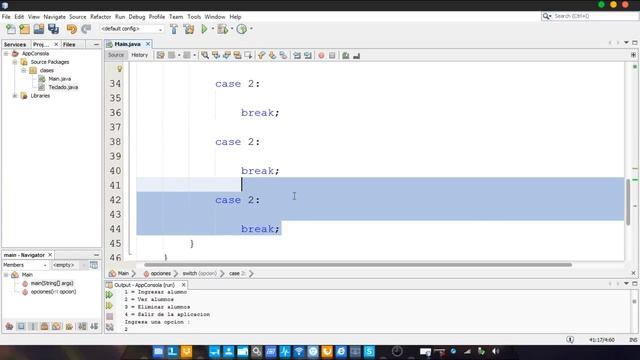Toggle Sort by Name in Navigator

pyautogui.click(x=82, y=326)
